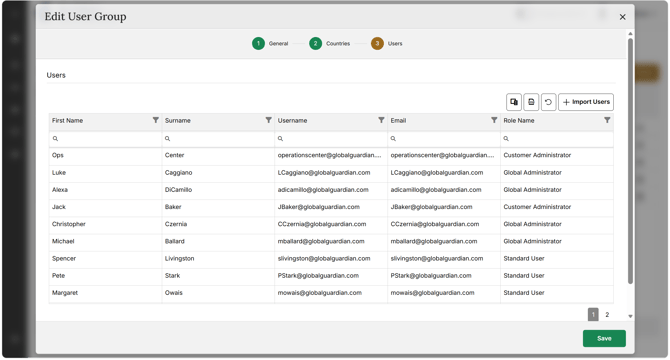Sort by Email column header
Image resolution: width=670 pixels, height=360 pixels.
(398, 120)
